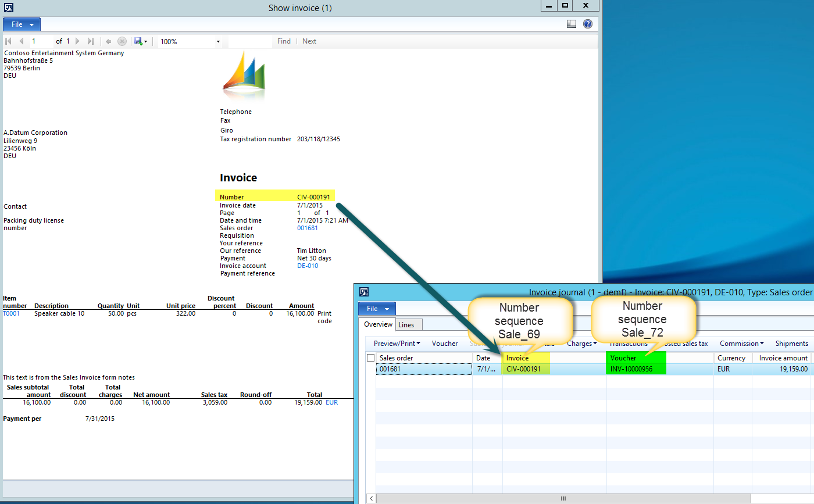
Task: Click the stop rendering icon
Action: (122, 41)
